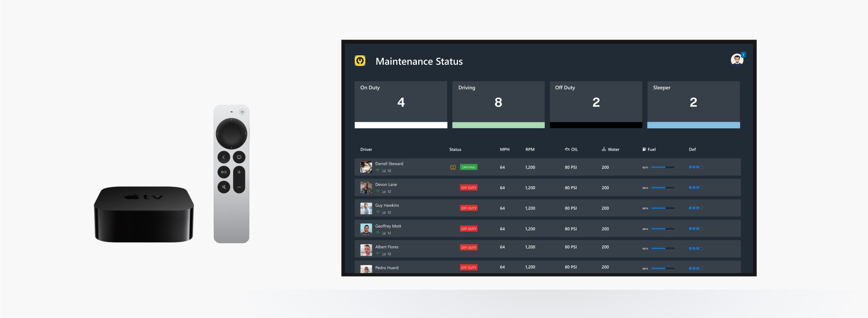Open Devon Lane's driver photo
The width and height of the screenshot is (868, 318).
pyautogui.click(x=366, y=188)
